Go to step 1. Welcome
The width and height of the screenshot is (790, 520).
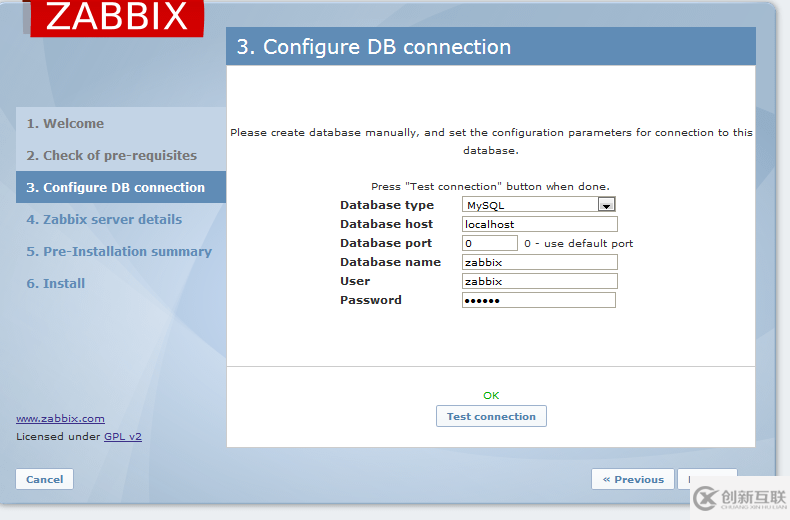click(65, 123)
